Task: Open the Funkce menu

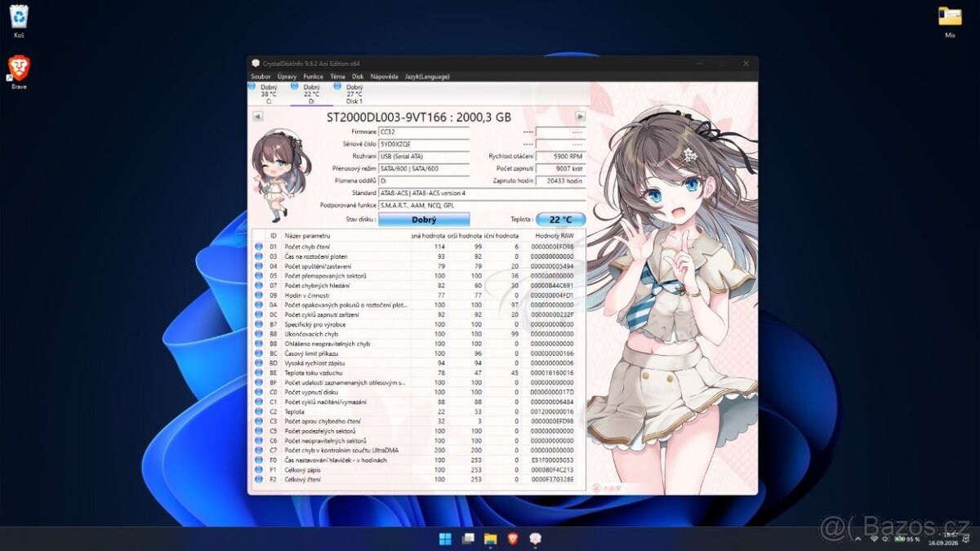Action: pos(314,76)
